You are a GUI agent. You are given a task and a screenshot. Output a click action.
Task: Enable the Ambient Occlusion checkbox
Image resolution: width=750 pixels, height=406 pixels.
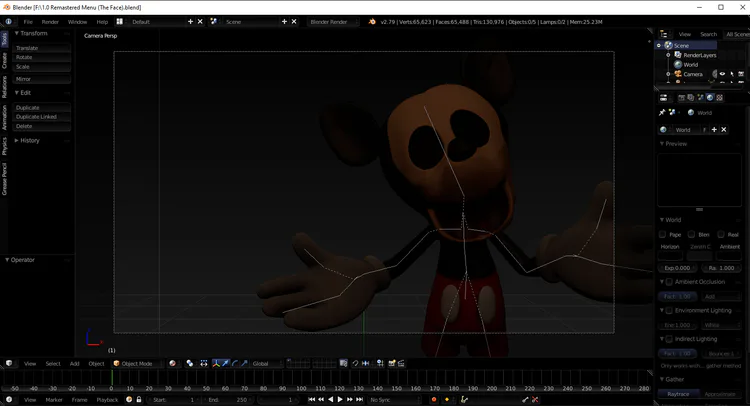(x=669, y=282)
